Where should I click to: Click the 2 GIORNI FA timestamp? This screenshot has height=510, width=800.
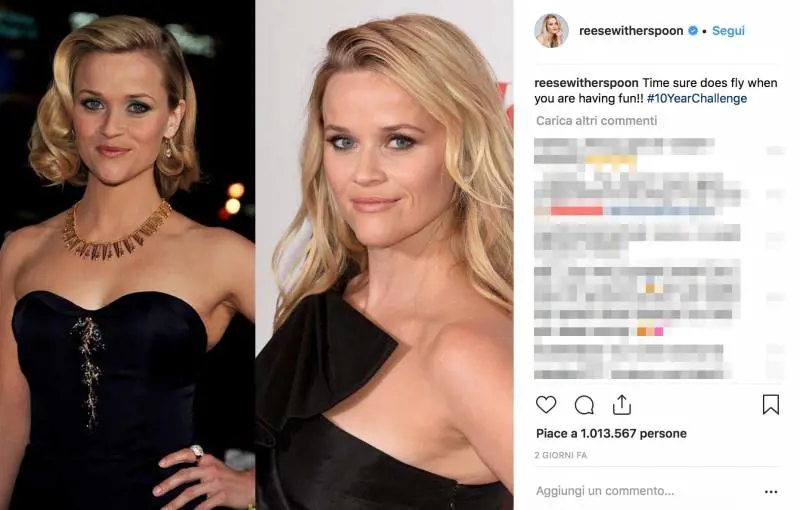pyautogui.click(x=561, y=455)
